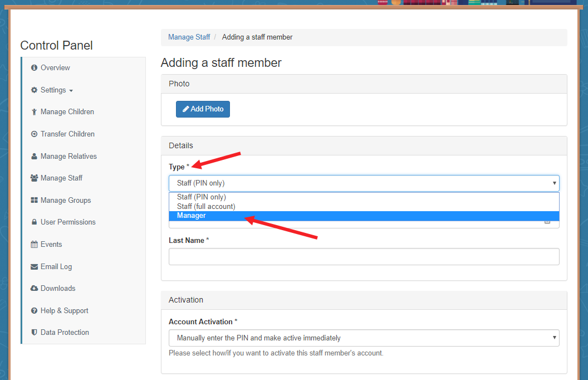The width and height of the screenshot is (588, 380).
Task: Follow the Manage Staff breadcrumb link
Action: tap(189, 37)
